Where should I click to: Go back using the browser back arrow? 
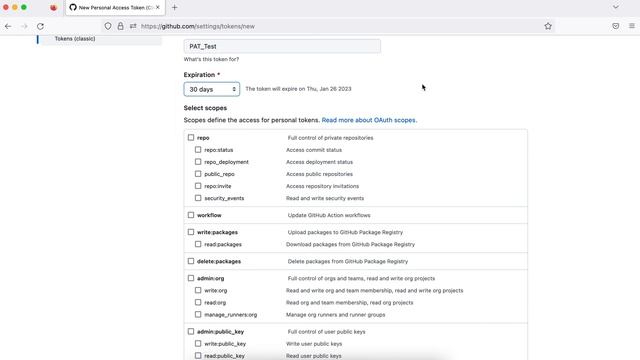[8, 26]
